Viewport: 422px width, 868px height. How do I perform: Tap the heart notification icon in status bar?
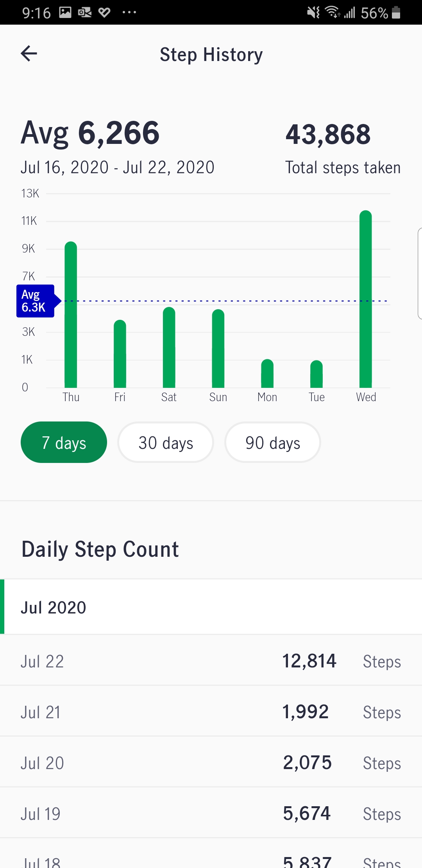pos(104,13)
